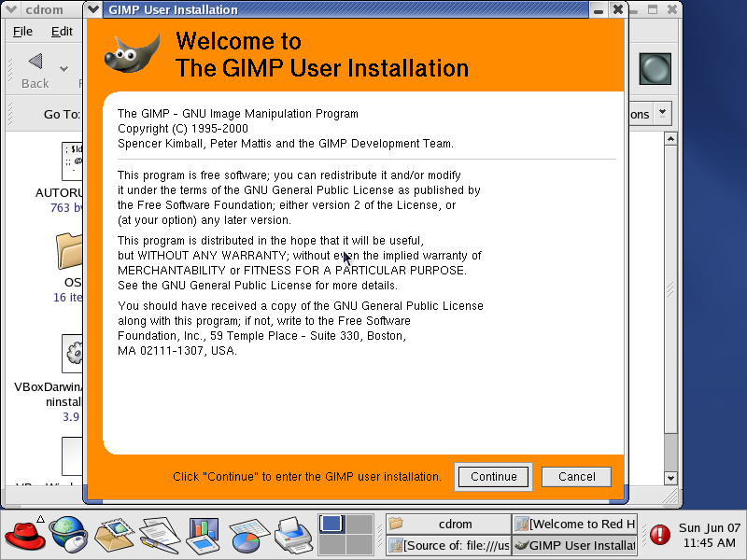The image size is (747, 560).
Task: Open the Red Hat main menu
Action: click(25, 535)
